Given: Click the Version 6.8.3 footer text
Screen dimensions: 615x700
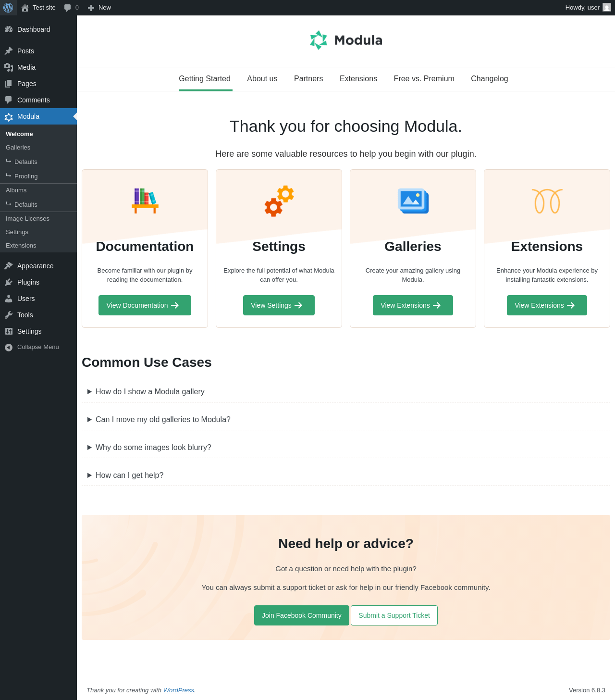Looking at the screenshot, I should [x=587, y=690].
